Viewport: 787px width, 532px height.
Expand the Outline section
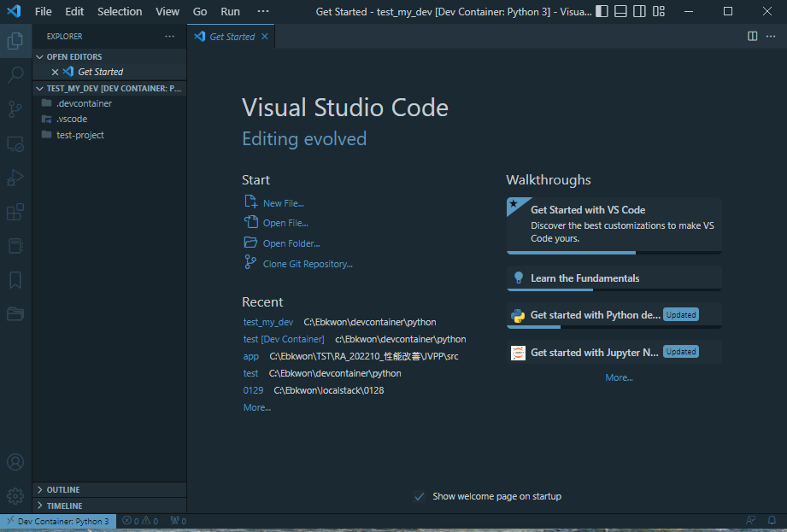coord(109,489)
